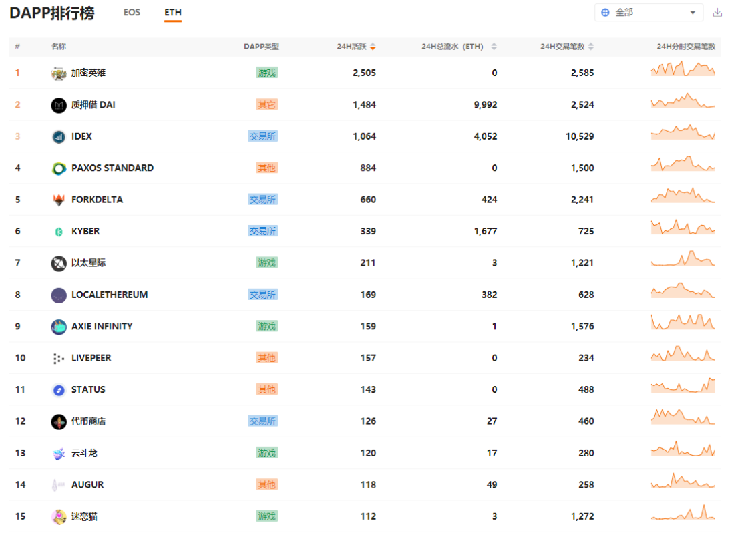The height and width of the screenshot is (539, 756).
Task: Click the LIVEPEER dots logo icon
Action: tap(59, 359)
